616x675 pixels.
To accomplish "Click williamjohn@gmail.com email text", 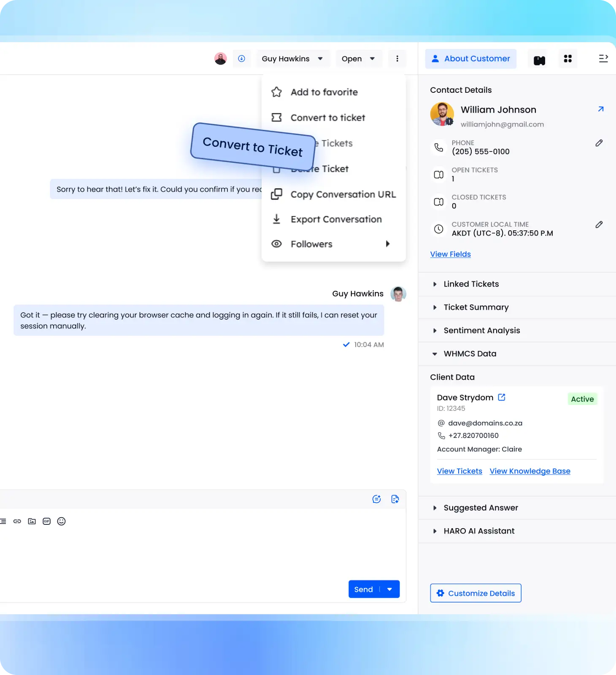I will click(502, 124).
